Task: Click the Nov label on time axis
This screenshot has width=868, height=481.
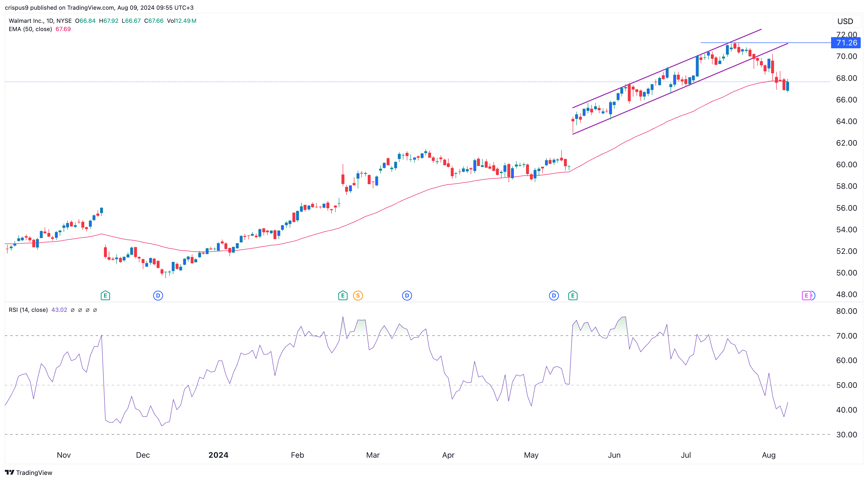Action: 64,455
